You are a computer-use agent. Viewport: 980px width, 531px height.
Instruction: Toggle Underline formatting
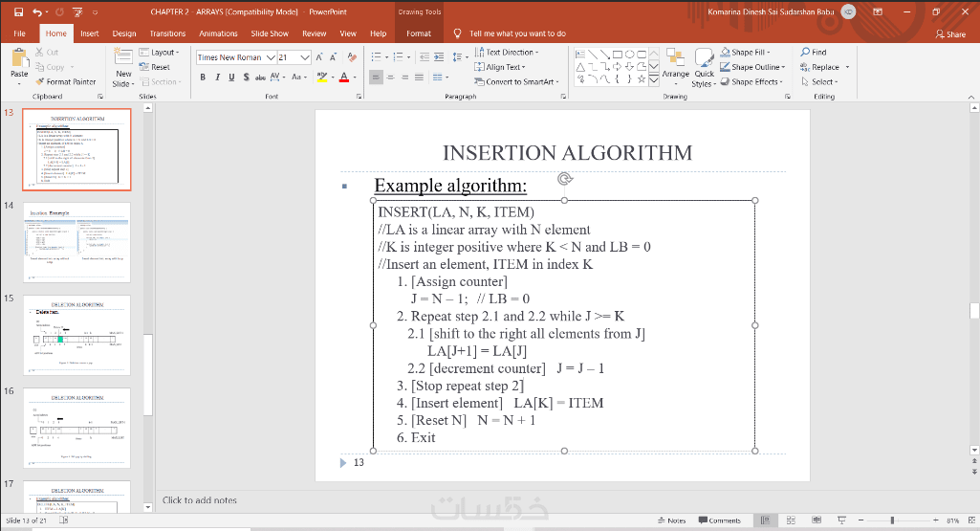pyautogui.click(x=231, y=77)
